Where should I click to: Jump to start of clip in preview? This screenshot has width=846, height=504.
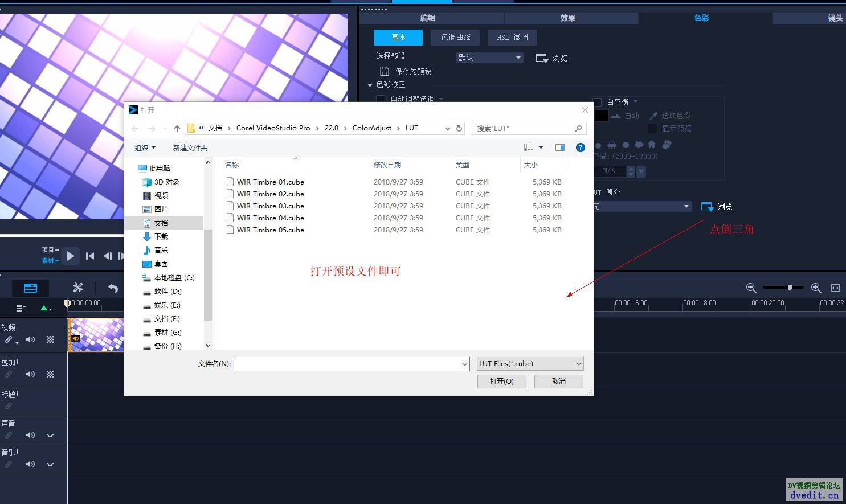[90, 256]
